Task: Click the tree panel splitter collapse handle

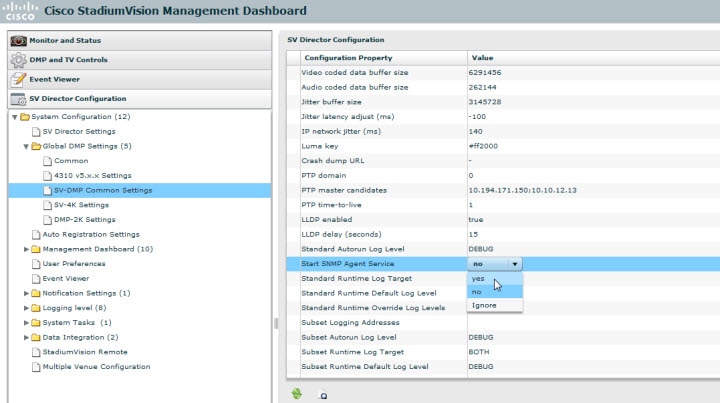Action: (x=276, y=324)
